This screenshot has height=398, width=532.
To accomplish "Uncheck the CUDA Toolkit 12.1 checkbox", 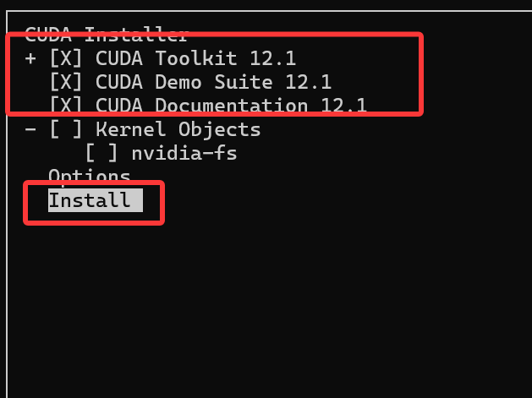I will click(x=66, y=58).
